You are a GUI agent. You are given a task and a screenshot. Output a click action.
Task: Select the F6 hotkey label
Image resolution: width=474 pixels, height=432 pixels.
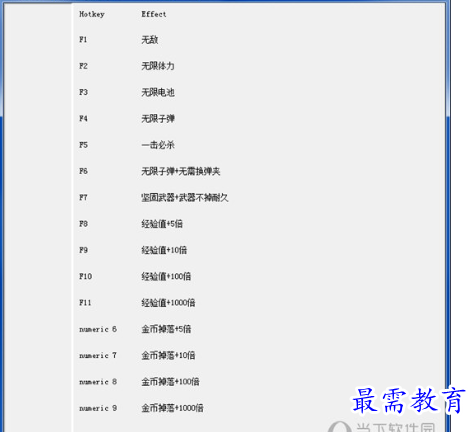83,171
